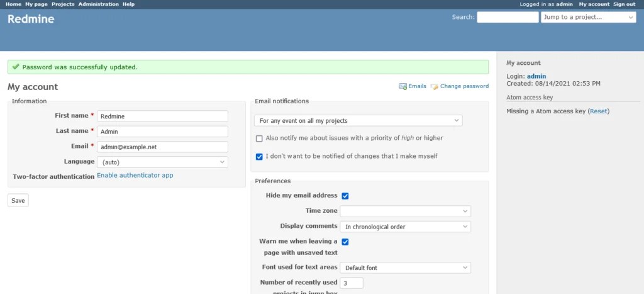
Task: Click the Last name field
Action: coord(163,132)
